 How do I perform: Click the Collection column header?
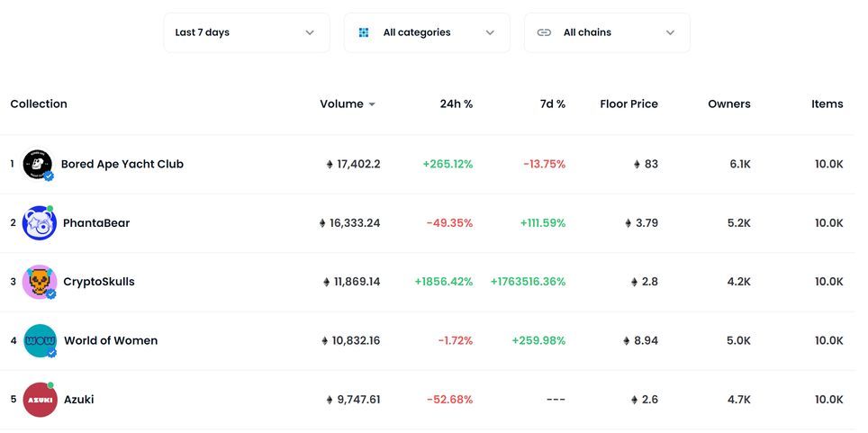pyautogui.click(x=39, y=104)
